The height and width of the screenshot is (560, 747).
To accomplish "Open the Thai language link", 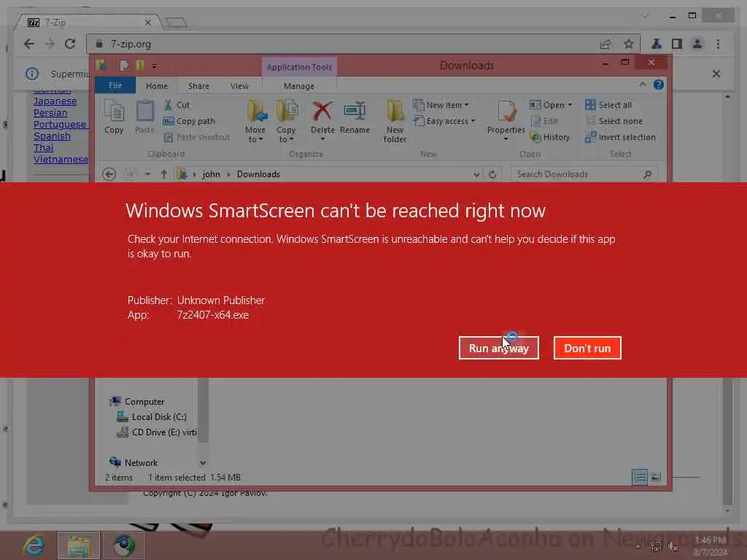I will point(43,147).
